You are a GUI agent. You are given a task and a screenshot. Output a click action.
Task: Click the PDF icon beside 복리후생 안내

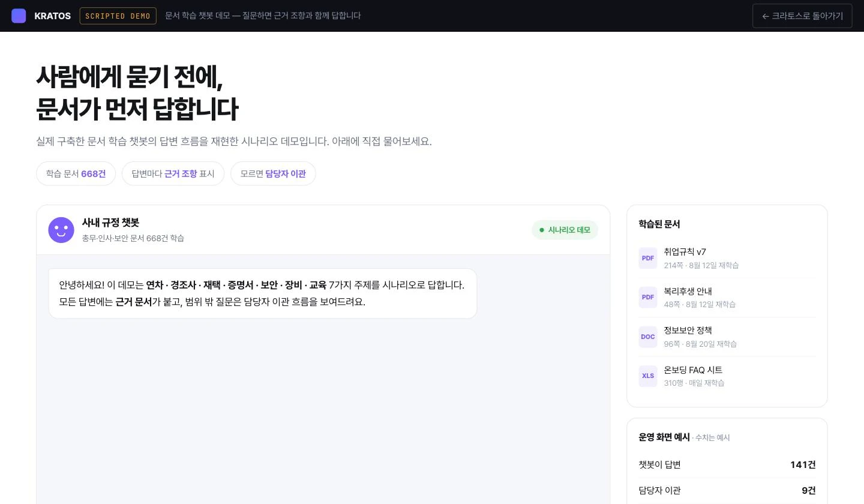point(648,297)
